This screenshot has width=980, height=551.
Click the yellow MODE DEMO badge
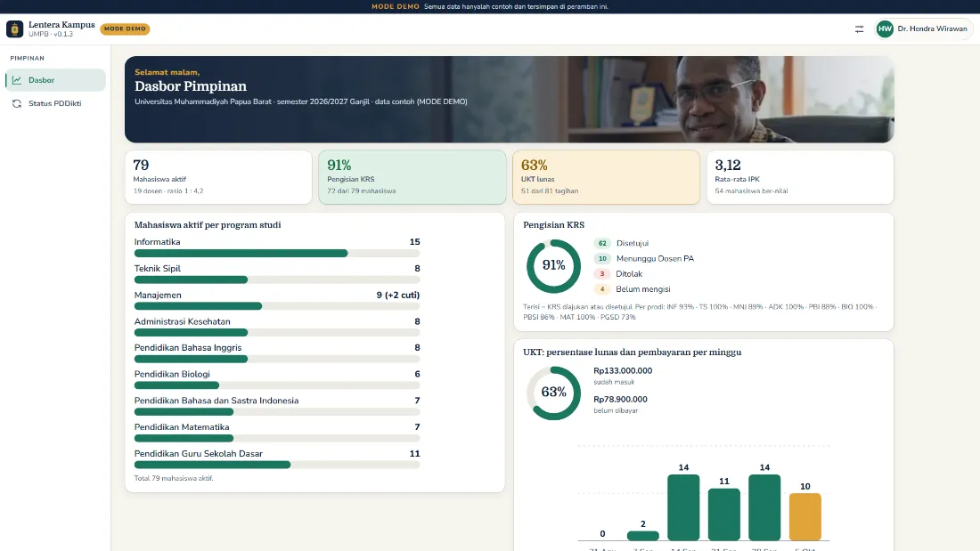tap(125, 28)
